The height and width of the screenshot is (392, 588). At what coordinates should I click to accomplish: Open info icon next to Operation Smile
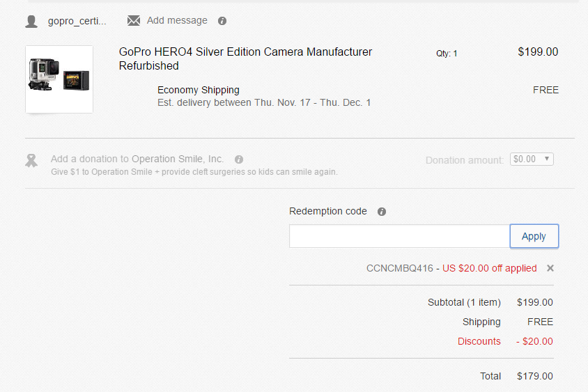(x=239, y=159)
